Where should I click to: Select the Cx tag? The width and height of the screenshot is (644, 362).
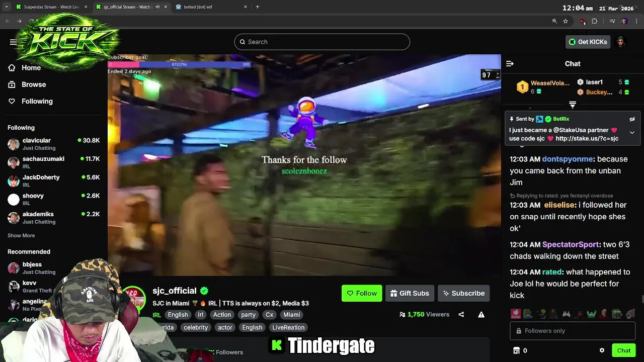click(x=269, y=315)
